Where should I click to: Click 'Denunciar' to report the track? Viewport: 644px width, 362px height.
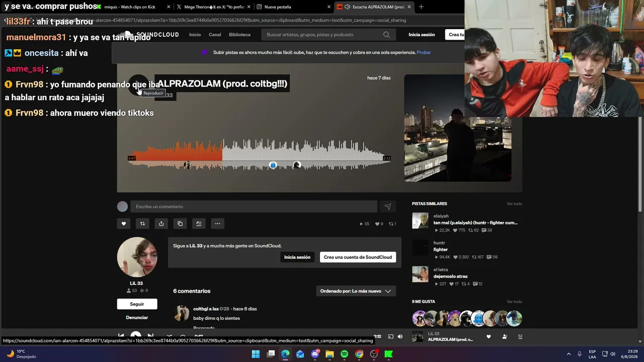pos(137,318)
